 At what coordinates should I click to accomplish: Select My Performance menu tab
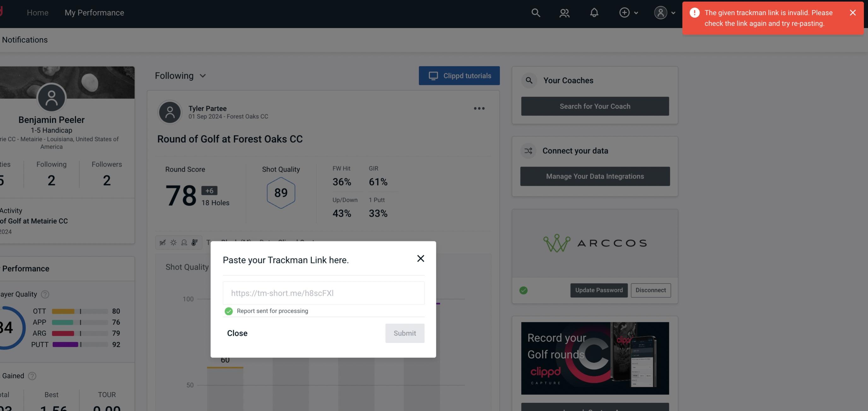coord(94,12)
